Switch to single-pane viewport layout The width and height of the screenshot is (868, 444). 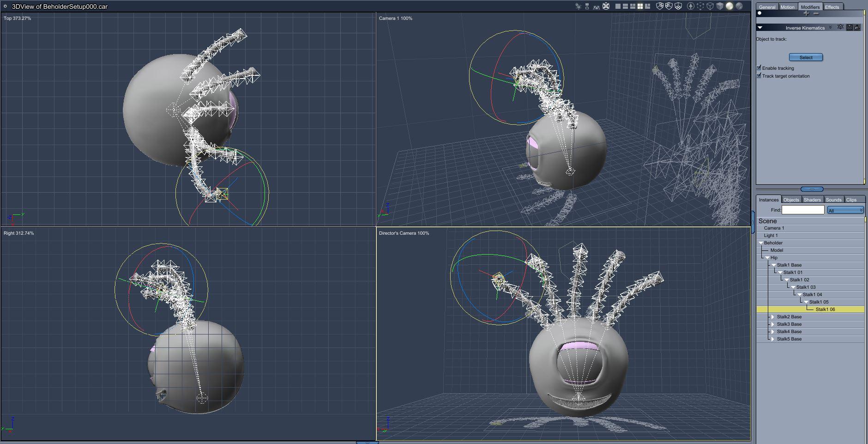618,6
